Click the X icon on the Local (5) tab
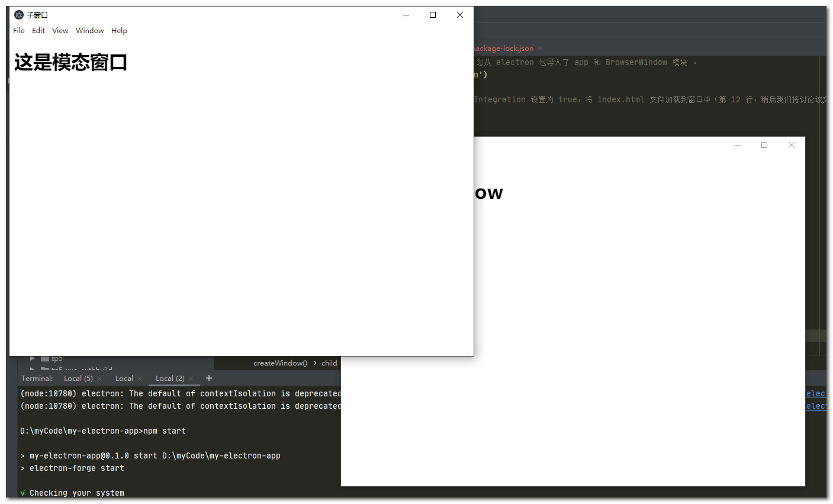 pyautogui.click(x=99, y=378)
